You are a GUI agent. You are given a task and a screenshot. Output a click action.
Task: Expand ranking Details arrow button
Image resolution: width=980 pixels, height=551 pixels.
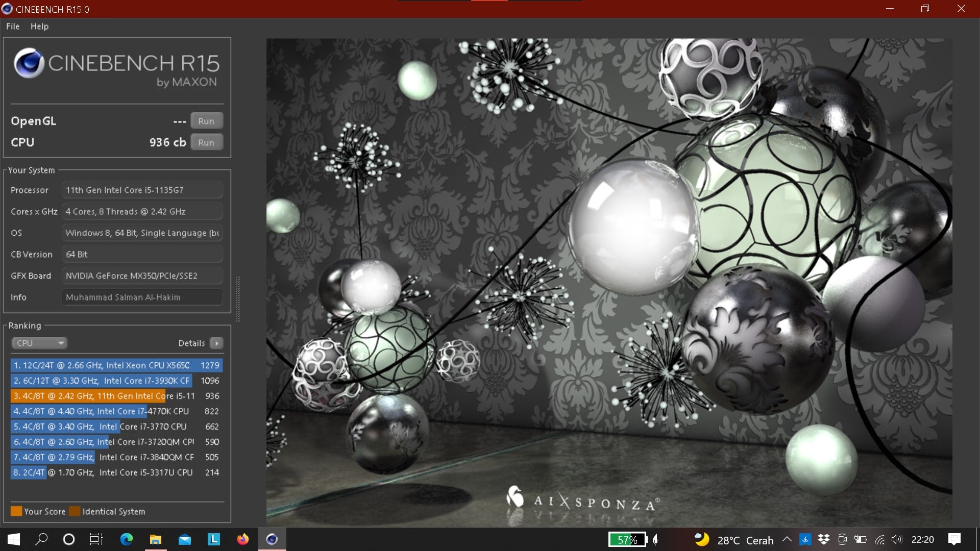(x=216, y=343)
